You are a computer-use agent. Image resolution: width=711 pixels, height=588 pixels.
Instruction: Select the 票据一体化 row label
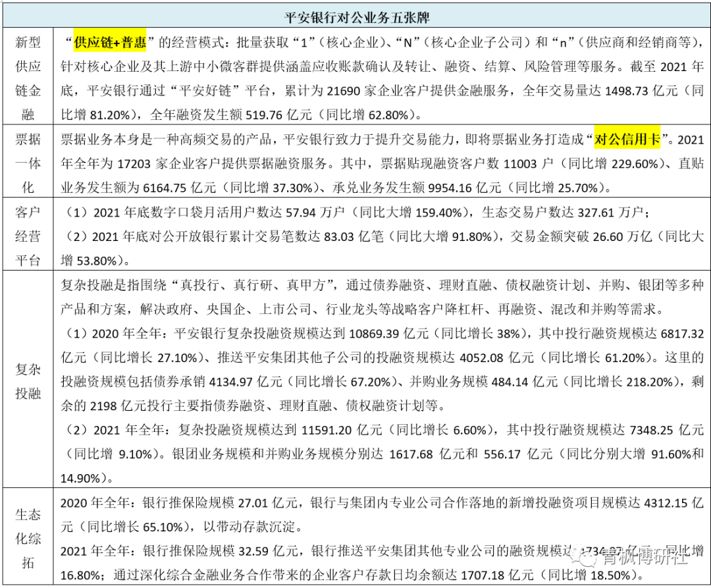tap(28, 163)
